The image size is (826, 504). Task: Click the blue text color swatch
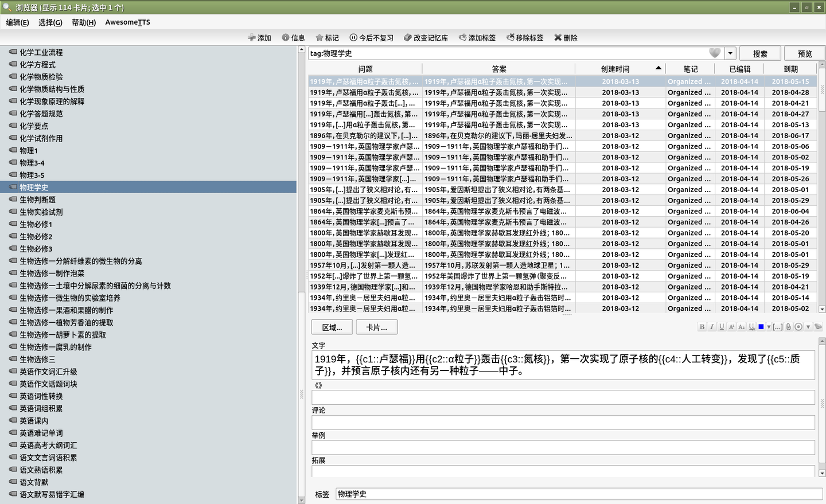point(761,327)
